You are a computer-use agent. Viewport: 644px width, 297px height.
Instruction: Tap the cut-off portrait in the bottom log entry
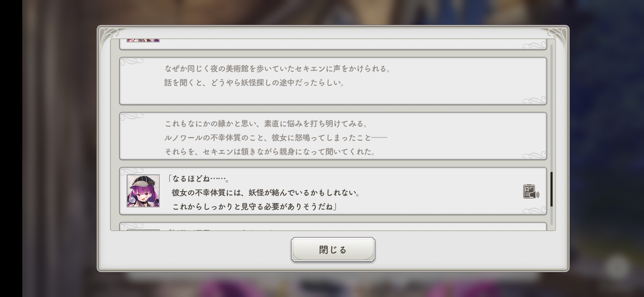(x=143, y=230)
